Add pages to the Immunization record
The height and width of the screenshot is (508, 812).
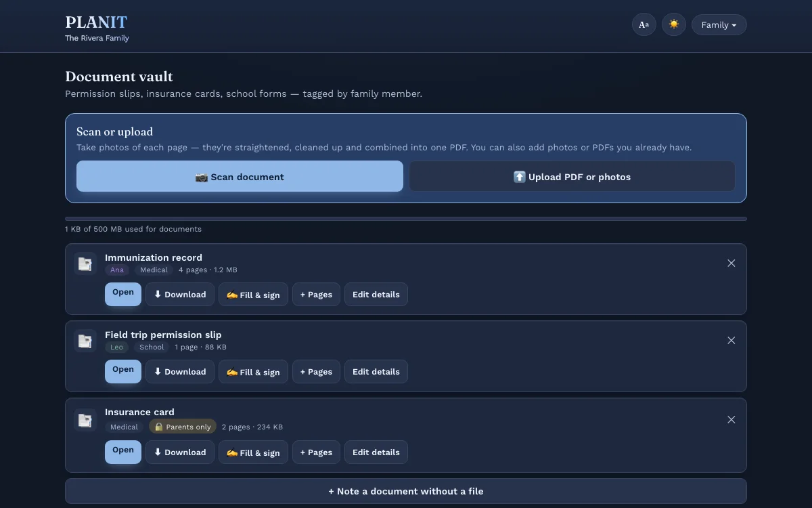tap(316, 294)
